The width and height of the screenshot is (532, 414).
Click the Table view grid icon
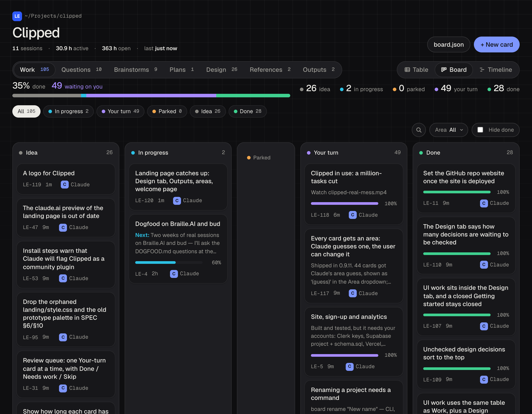tap(407, 70)
